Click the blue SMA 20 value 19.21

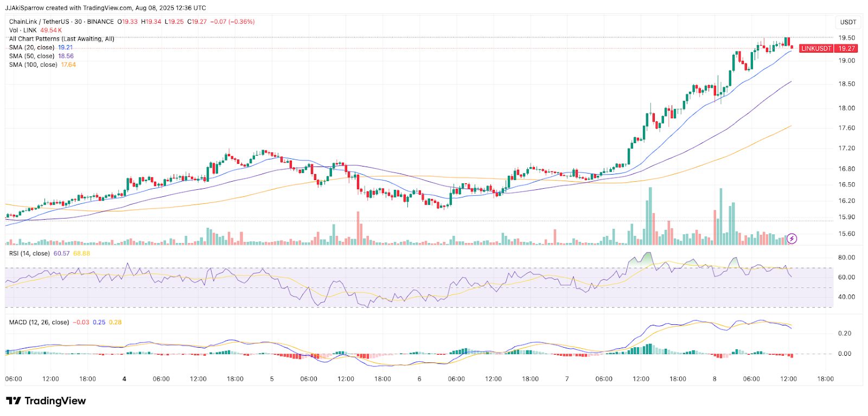(65, 48)
